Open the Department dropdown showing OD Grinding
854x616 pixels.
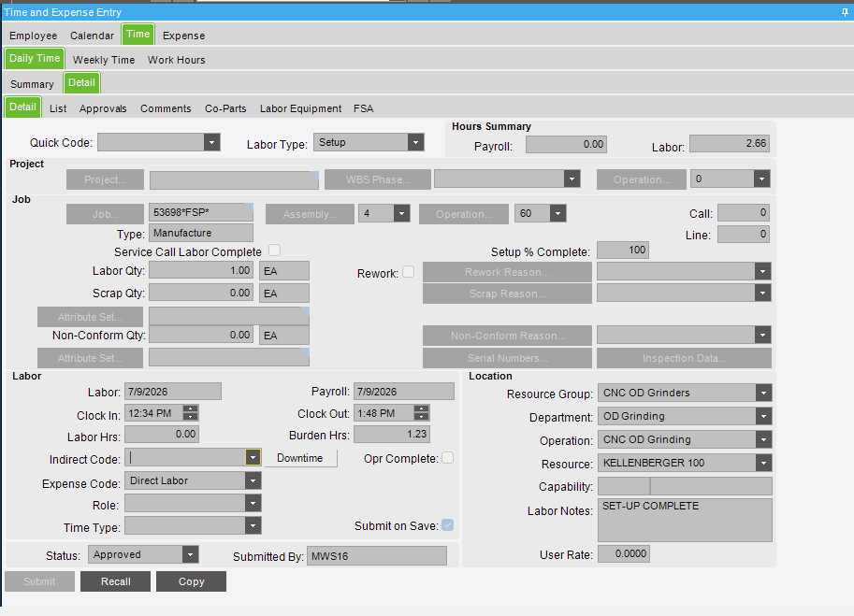[x=763, y=416]
